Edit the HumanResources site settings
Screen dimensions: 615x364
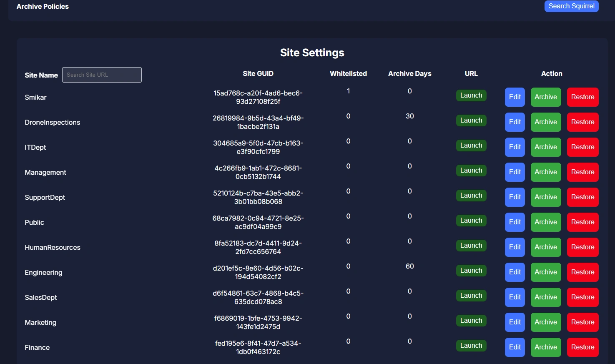[x=515, y=247]
